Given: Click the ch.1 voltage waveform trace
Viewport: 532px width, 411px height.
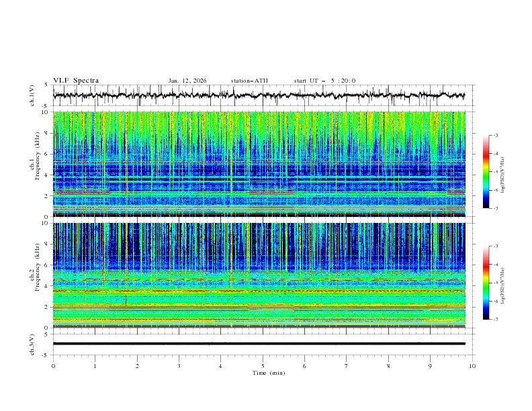Looking at the screenshot, I should pos(259,95).
